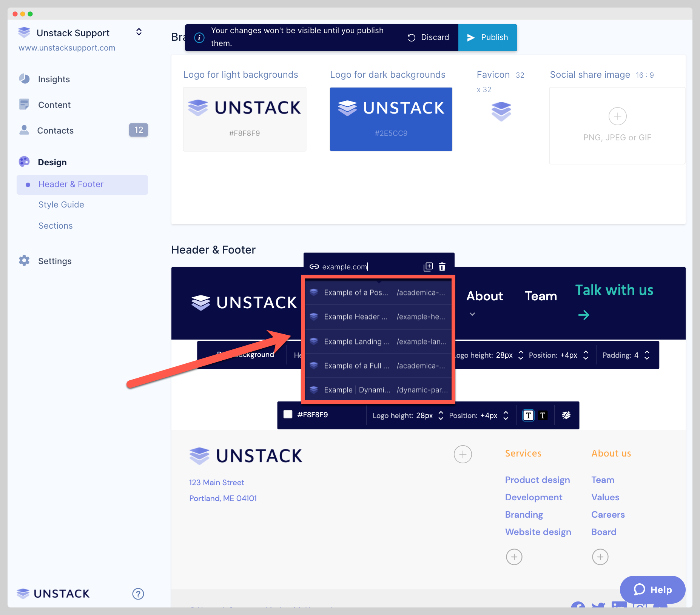Viewport: 700px width, 615px height.
Task: Open the workspace switcher next to Unstack Support
Action: pos(139,32)
